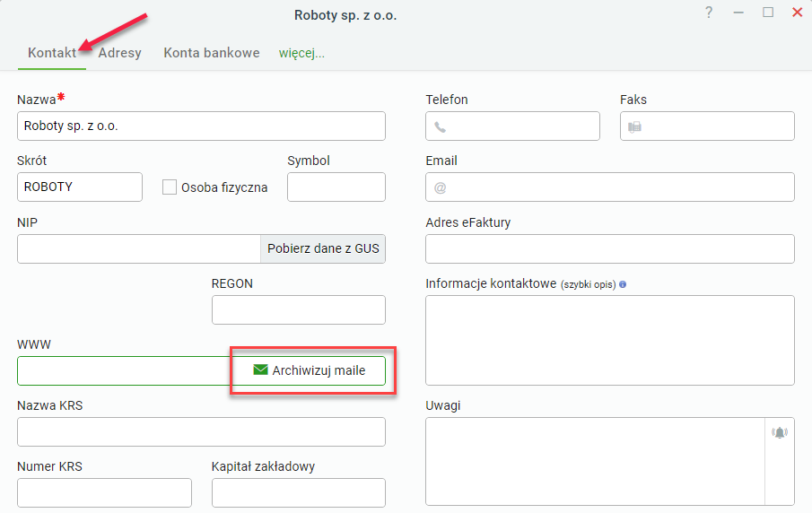Click the Kapitał zakładowy input field
The image size is (812, 513).
click(x=298, y=492)
